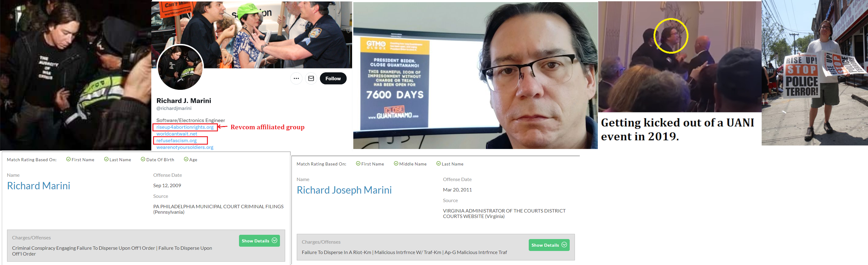Click the Date Of Birth checkmark icon
This screenshot has height=265, width=868.
coord(143,159)
